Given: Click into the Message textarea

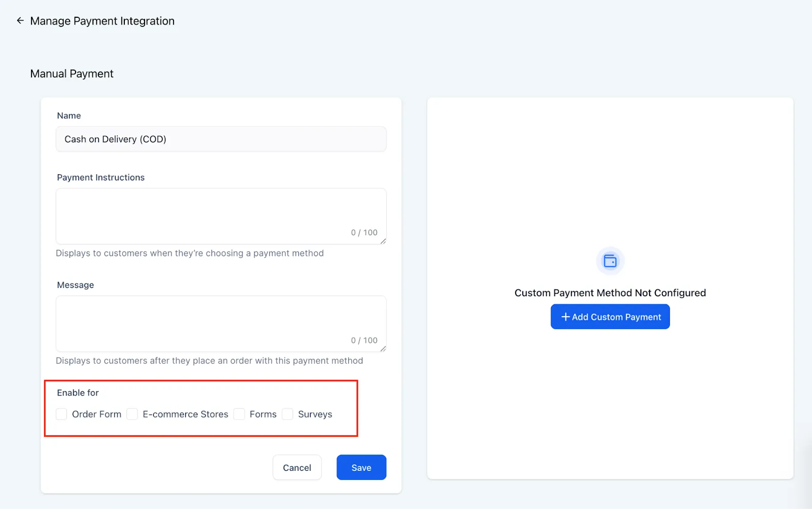Looking at the screenshot, I should (x=221, y=324).
